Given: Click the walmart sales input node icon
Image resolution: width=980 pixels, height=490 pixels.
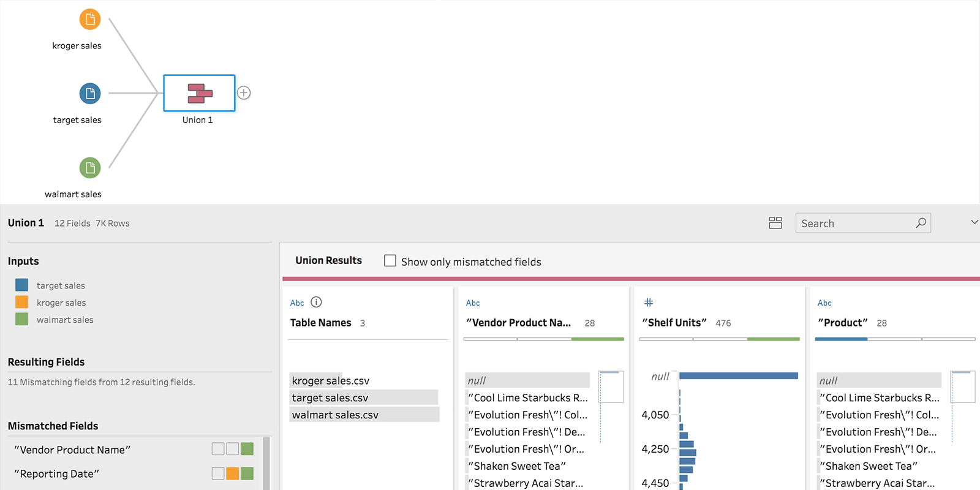Looking at the screenshot, I should 90,168.
